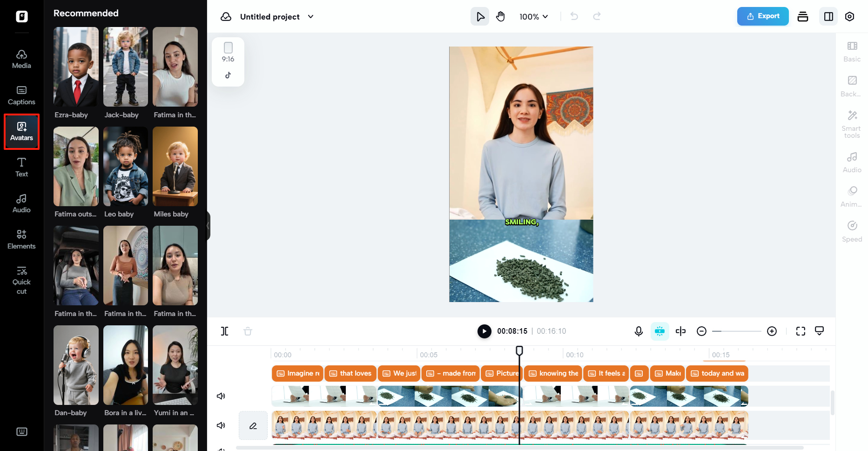The image size is (868, 451).
Task: Click the timeline playhead marker
Action: tap(519, 350)
